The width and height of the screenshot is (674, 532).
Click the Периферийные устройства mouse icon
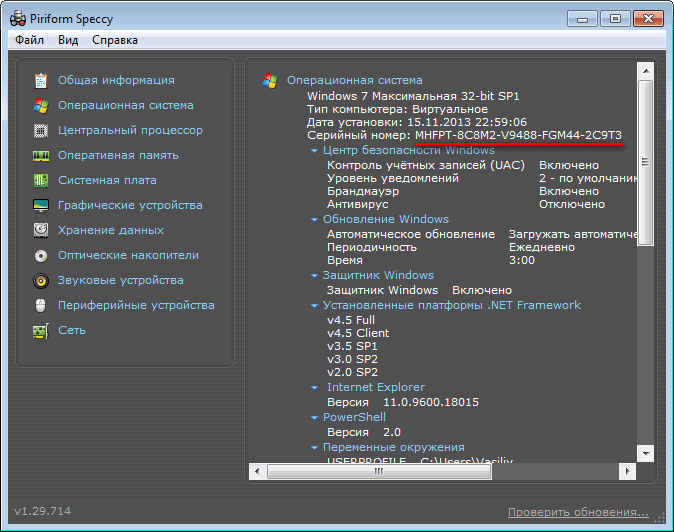tap(41, 305)
